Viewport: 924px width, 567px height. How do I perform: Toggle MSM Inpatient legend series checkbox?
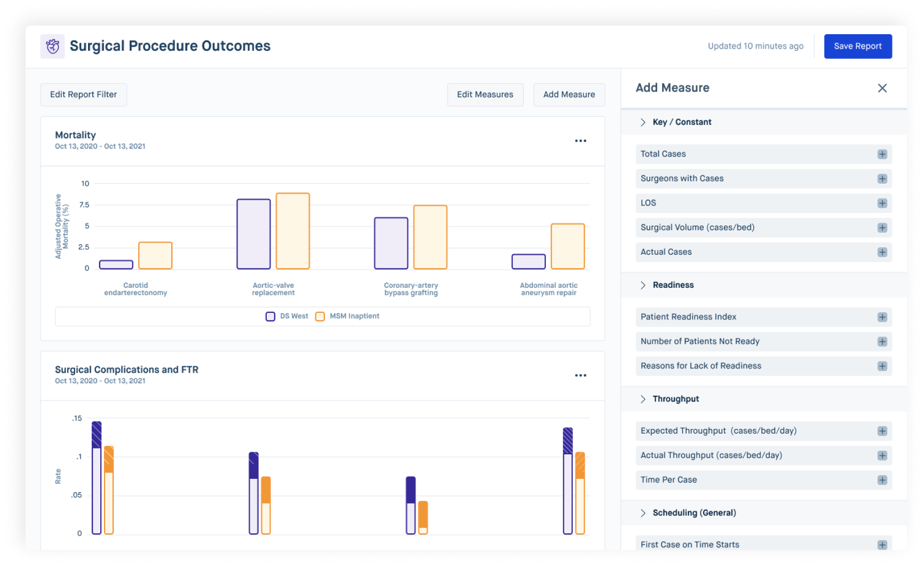pyautogui.click(x=320, y=317)
